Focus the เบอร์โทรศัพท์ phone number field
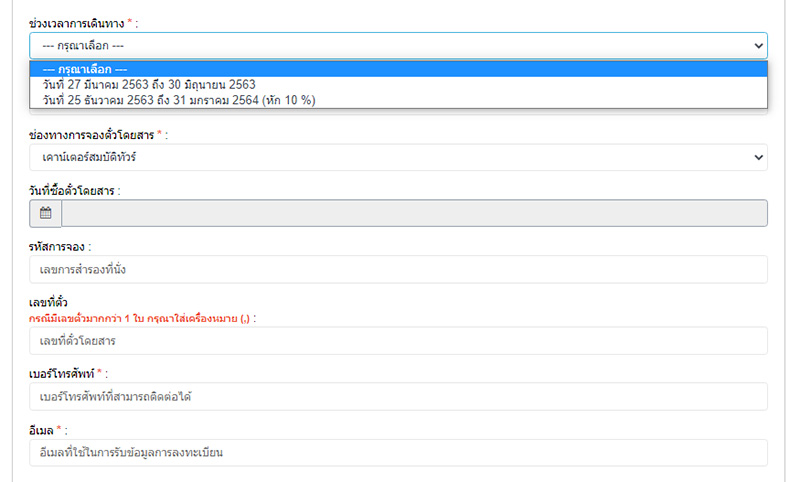This screenshot has height=482, width=800. [398, 396]
